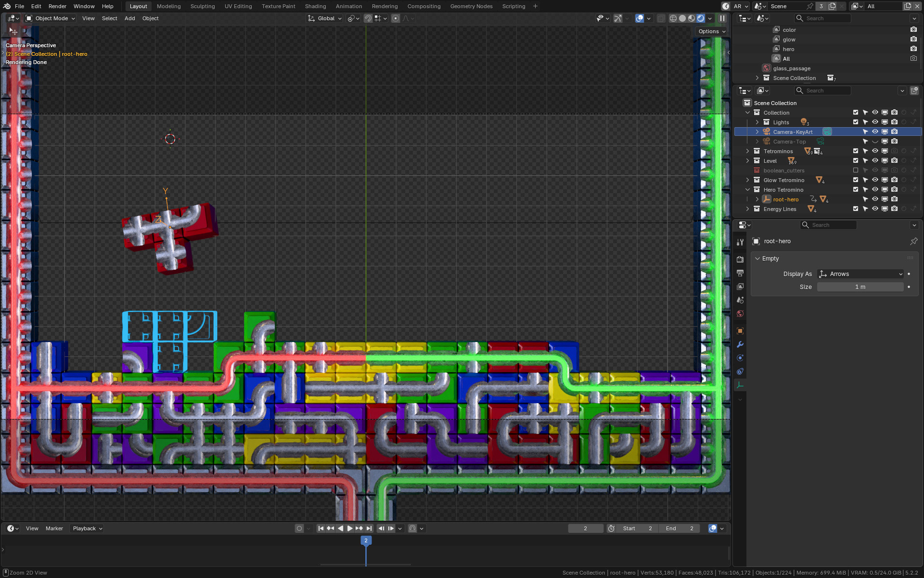Show Camera-Top in viewport via its eye toggle
The width and height of the screenshot is (924, 578).
click(875, 142)
